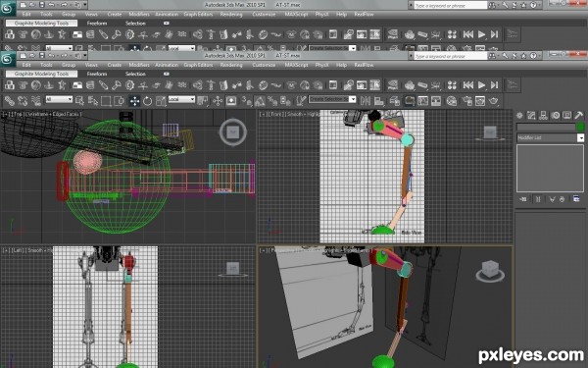Screen dimensions: 588x368
Task: Switch to the Motion tab in command panel
Action: click(555, 115)
